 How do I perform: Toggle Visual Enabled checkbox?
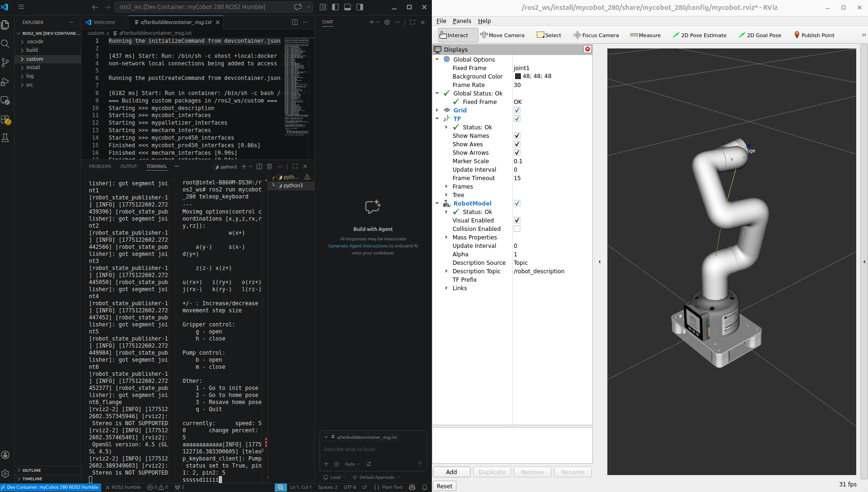[517, 221]
